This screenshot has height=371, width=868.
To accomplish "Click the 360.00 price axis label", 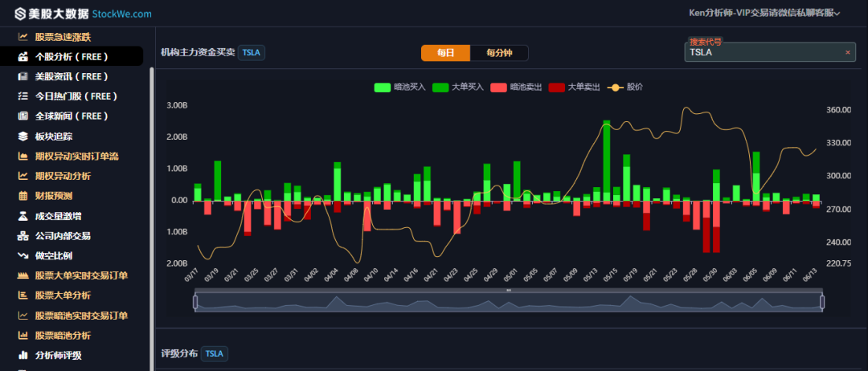I will tap(838, 109).
